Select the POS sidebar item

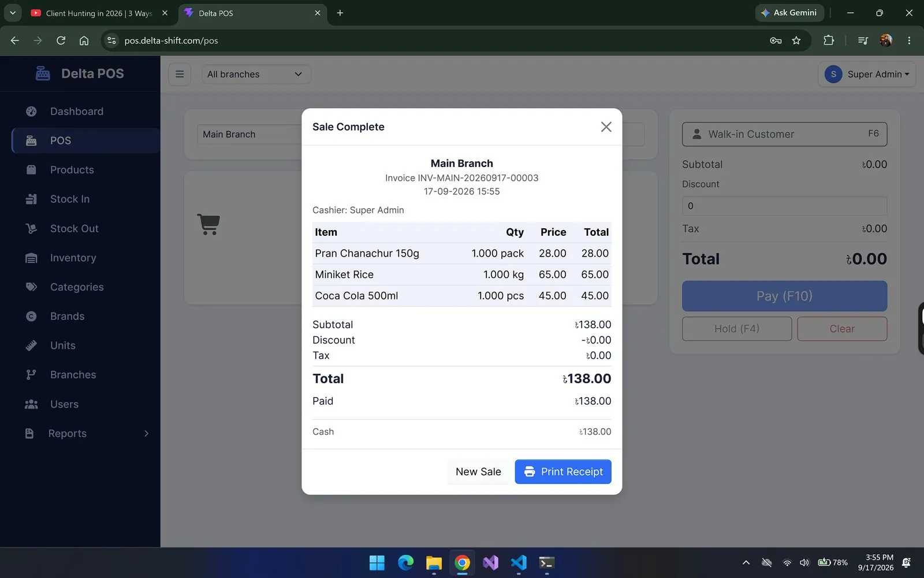(x=85, y=140)
